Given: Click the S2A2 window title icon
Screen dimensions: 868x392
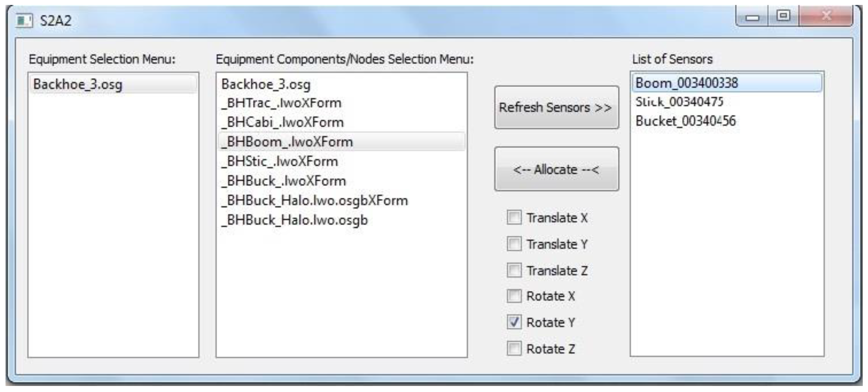Looking at the screenshot, I should [24, 21].
